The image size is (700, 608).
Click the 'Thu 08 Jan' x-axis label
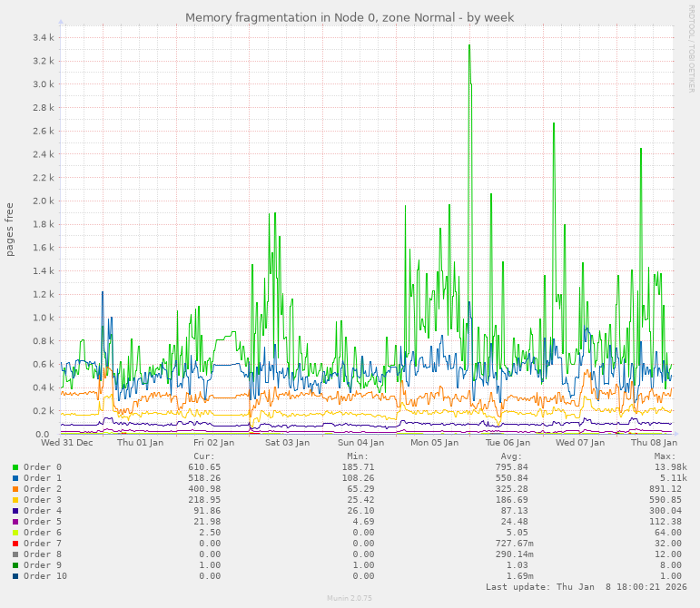(x=654, y=443)
